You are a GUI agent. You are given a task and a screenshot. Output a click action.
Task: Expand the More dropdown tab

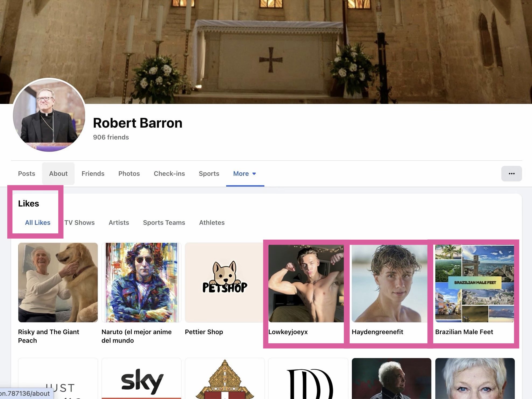click(x=244, y=174)
